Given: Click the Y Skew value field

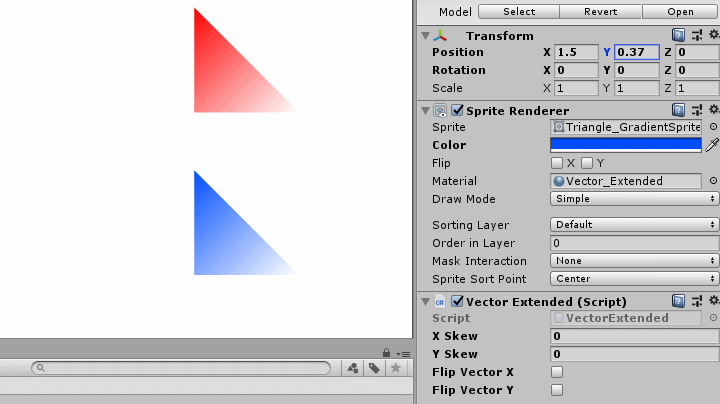Looking at the screenshot, I should pyautogui.click(x=635, y=354).
